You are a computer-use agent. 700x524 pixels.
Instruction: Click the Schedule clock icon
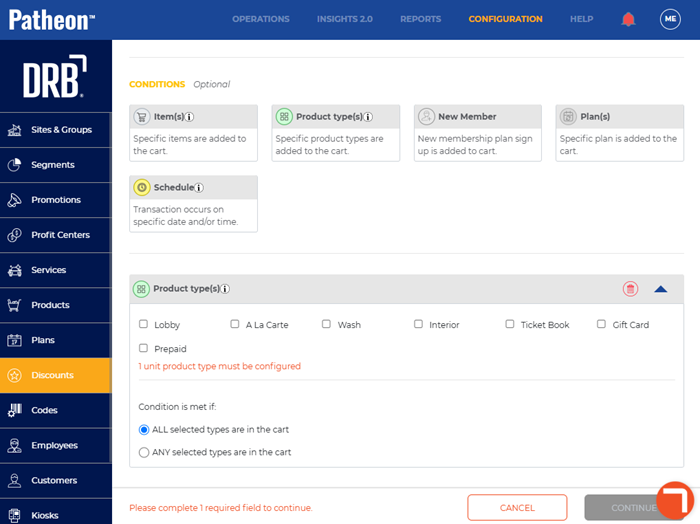[x=142, y=187]
